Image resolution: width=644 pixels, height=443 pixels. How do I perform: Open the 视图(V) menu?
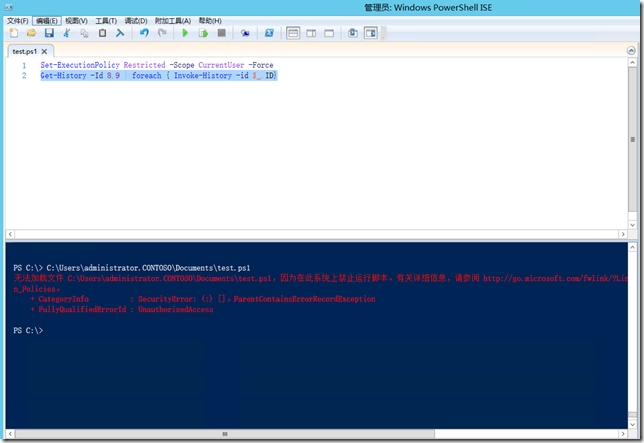tap(76, 21)
